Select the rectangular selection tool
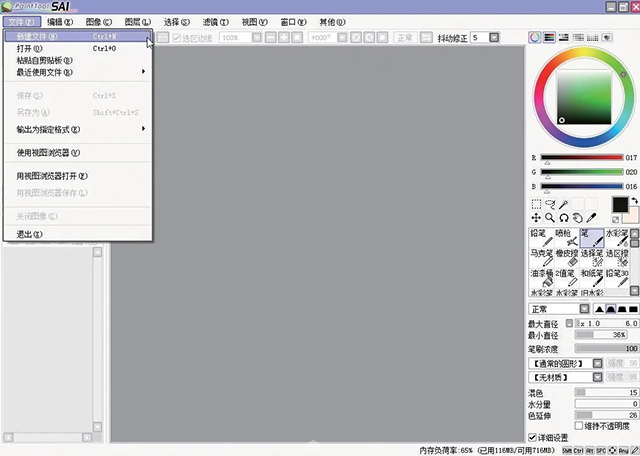 pyautogui.click(x=536, y=203)
